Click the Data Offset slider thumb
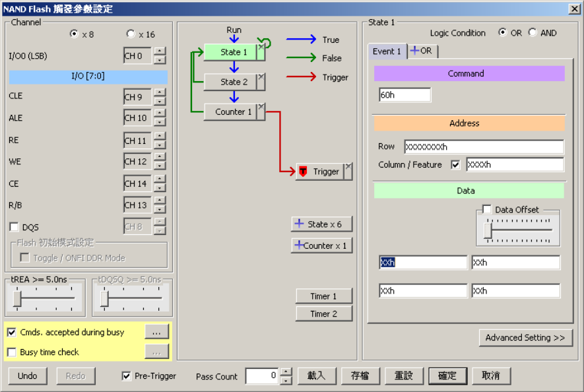Image resolution: width=584 pixels, height=392 pixels. coord(488,230)
